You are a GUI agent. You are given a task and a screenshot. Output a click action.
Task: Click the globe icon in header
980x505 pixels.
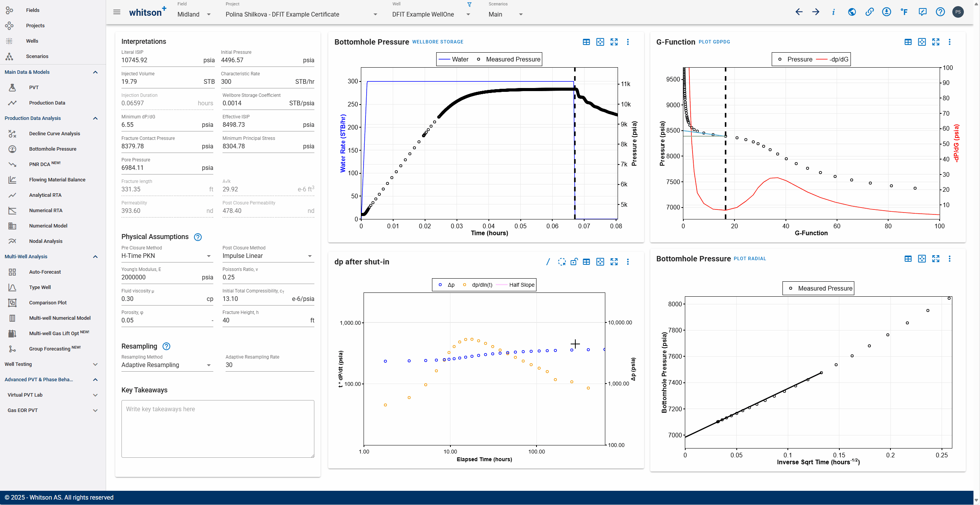(x=852, y=12)
